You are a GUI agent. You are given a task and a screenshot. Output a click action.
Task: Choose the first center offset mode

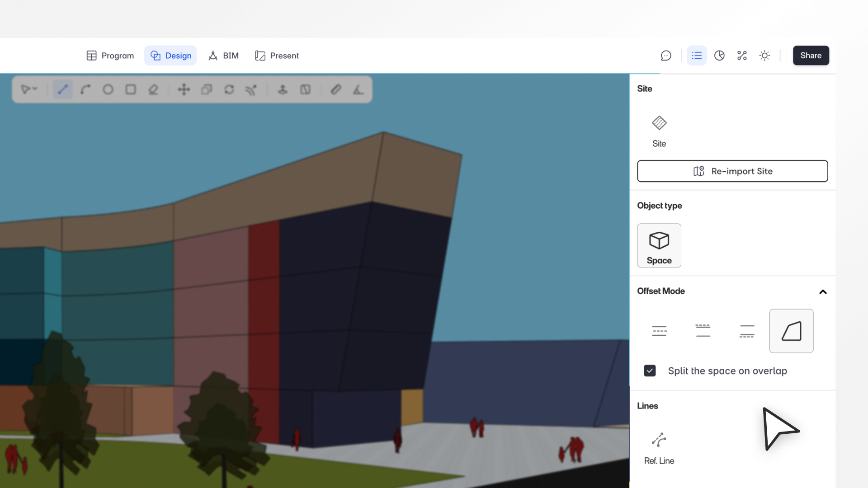[660, 331]
